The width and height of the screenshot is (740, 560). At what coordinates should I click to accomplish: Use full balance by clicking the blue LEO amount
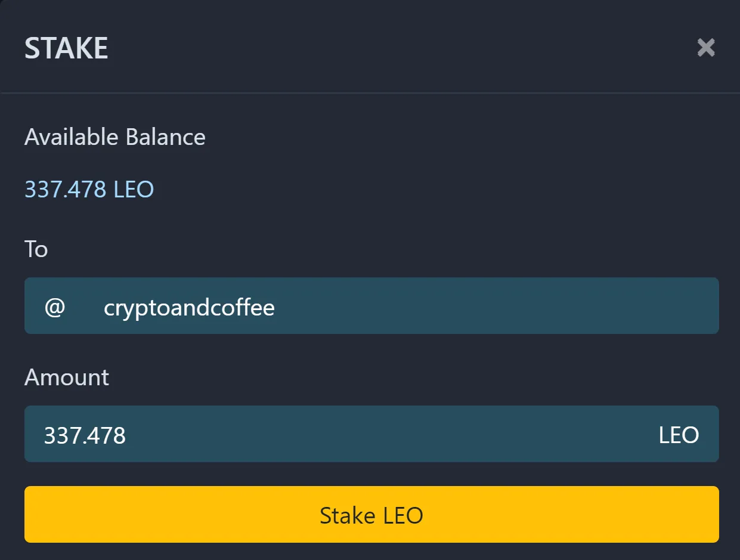(89, 190)
